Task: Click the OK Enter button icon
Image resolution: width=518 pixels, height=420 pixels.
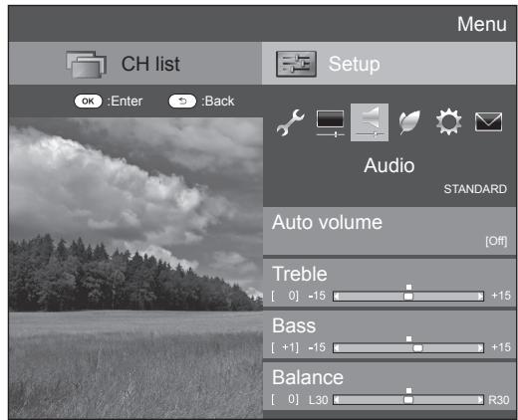Action: [x=88, y=102]
